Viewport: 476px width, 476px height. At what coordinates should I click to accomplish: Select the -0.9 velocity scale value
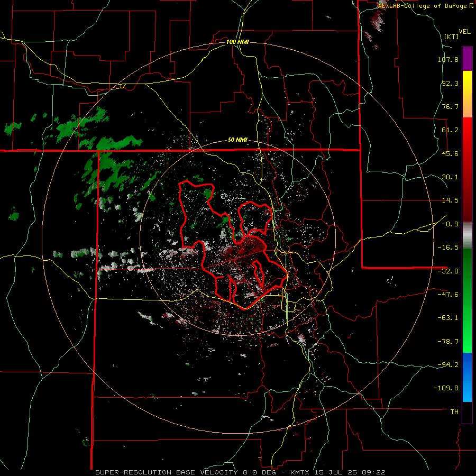click(x=450, y=224)
